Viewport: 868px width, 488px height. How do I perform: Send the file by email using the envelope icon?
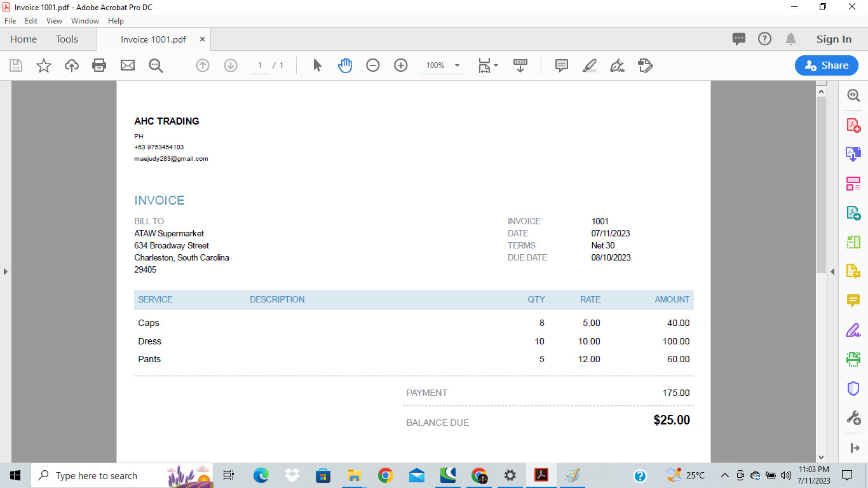pyautogui.click(x=128, y=65)
